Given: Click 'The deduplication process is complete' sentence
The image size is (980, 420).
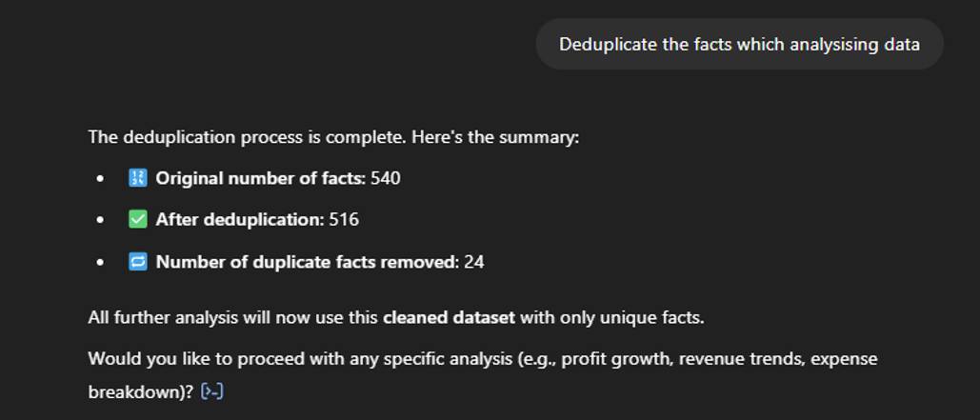Looking at the screenshot, I should [x=333, y=137].
